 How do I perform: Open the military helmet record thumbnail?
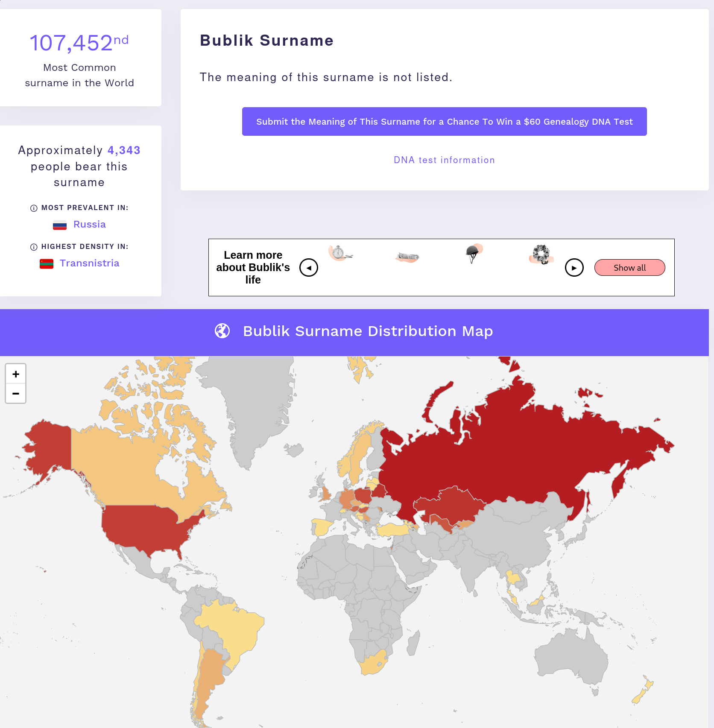(x=474, y=254)
